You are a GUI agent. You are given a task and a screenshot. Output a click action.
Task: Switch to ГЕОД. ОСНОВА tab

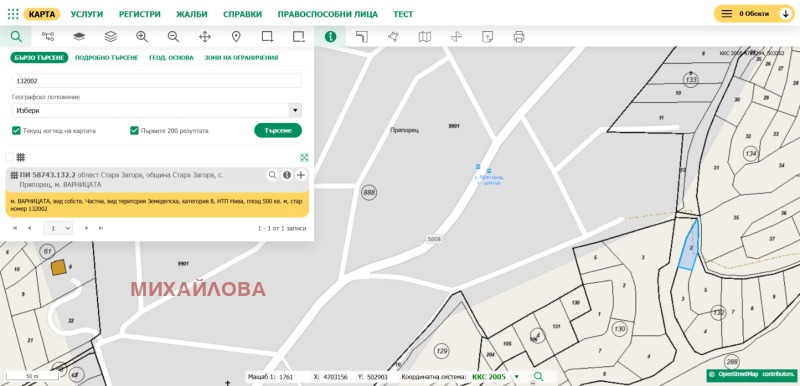click(171, 58)
